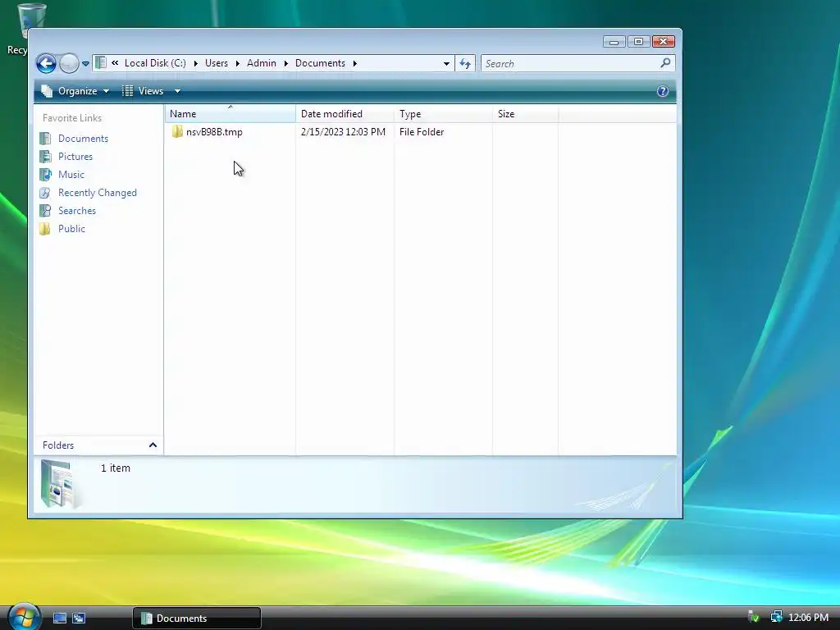This screenshot has height=630, width=840.
Task: Click the File Folder type cell
Action: (x=422, y=132)
